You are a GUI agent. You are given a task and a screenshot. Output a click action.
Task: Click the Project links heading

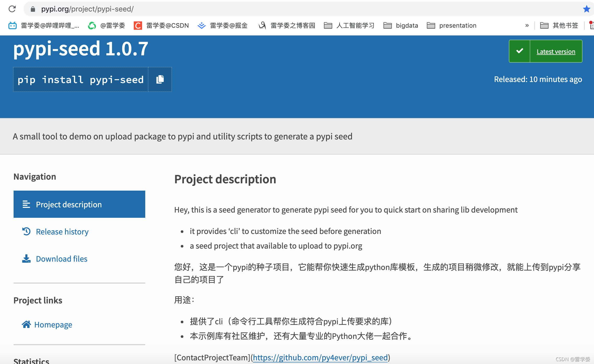(38, 300)
